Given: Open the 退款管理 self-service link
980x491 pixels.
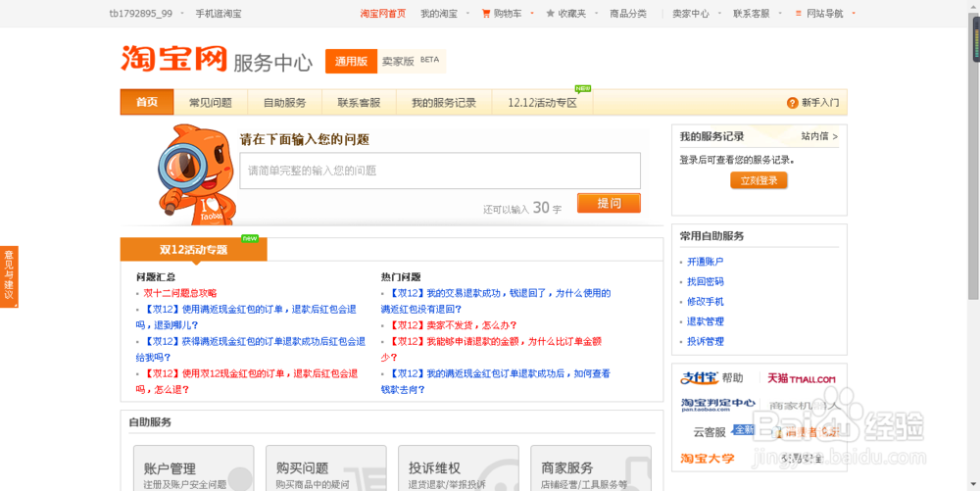Looking at the screenshot, I should click(706, 321).
